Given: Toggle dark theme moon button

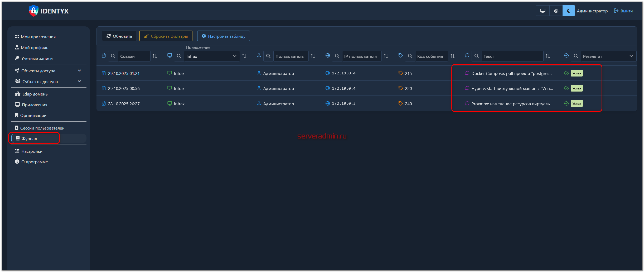Looking at the screenshot, I should click(569, 11).
